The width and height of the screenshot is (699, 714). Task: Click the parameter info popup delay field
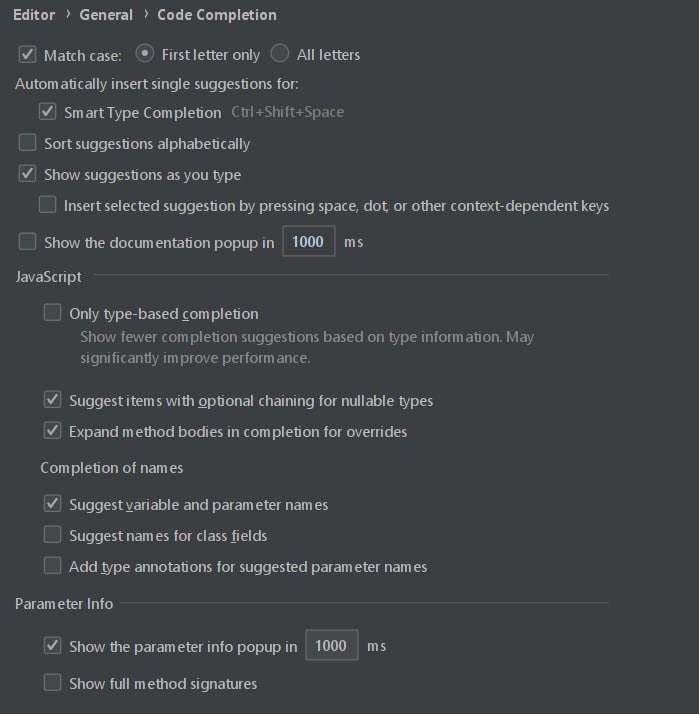tap(332, 645)
